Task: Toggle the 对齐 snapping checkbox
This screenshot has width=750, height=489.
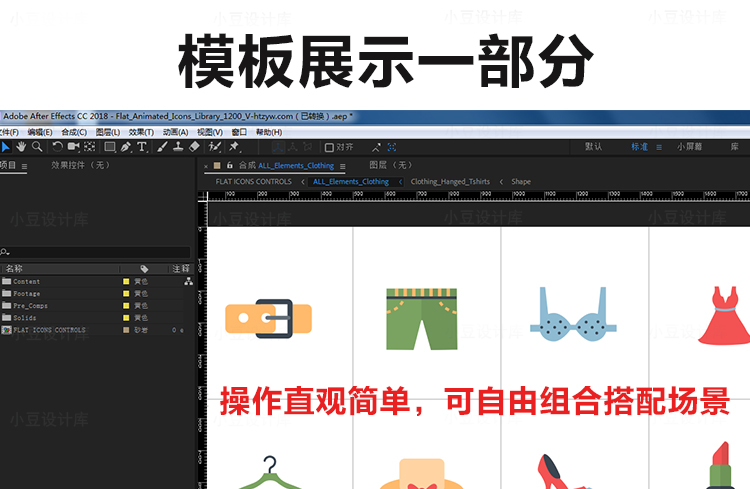Action: click(x=329, y=147)
